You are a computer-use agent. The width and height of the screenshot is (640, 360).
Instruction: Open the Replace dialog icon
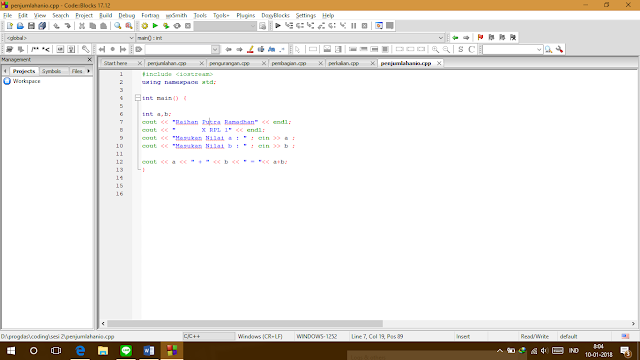129,26
